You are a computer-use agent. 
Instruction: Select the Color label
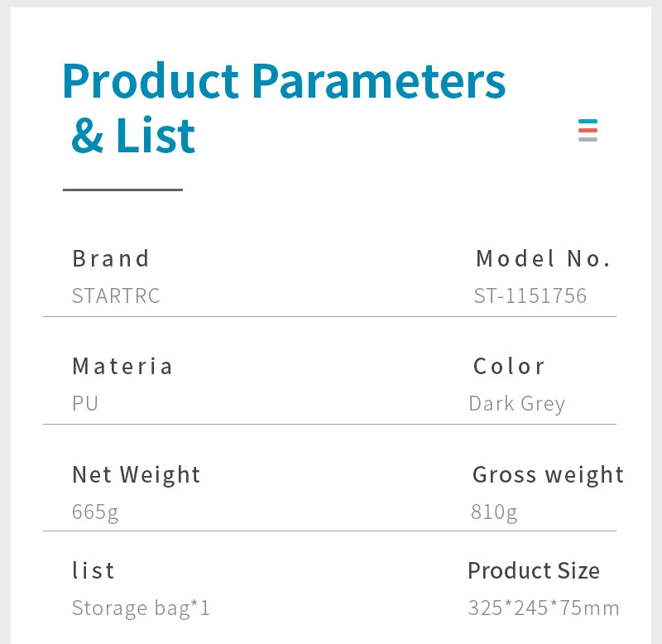pyautogui.click(x=509, y=366)
